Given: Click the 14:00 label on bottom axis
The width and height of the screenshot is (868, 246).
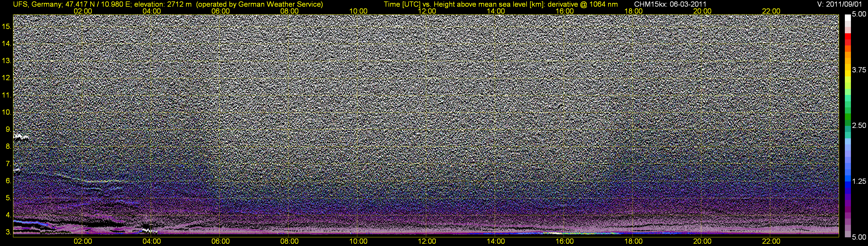Looking at the screenshot, I should (496, 241).
